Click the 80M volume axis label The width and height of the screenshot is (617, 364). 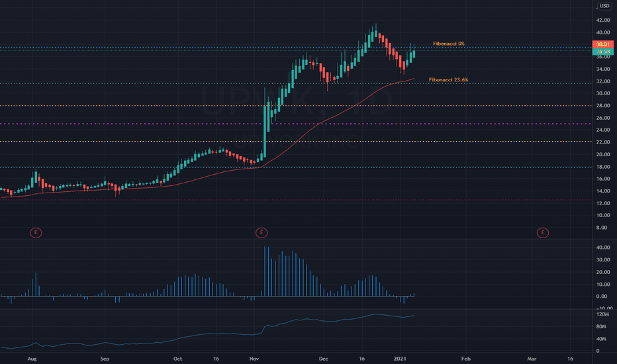tap(601, 327)
